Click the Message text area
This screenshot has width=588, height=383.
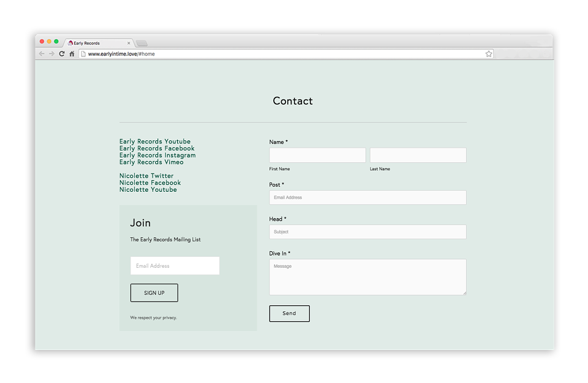368,277
